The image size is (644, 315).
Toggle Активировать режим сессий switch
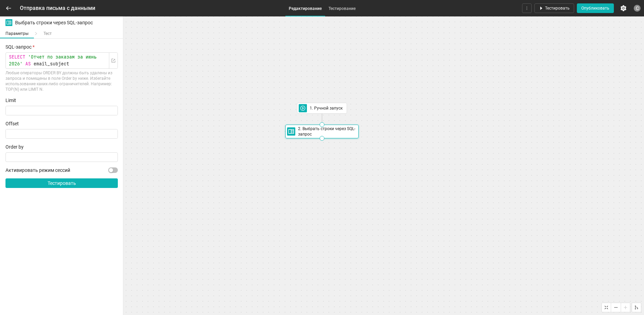(x=113, y=170)
